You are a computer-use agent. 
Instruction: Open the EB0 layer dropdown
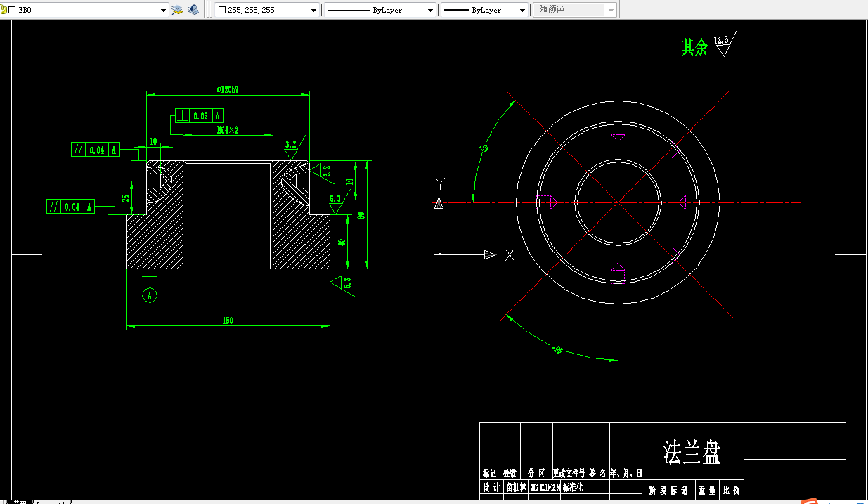pos(163,10)
